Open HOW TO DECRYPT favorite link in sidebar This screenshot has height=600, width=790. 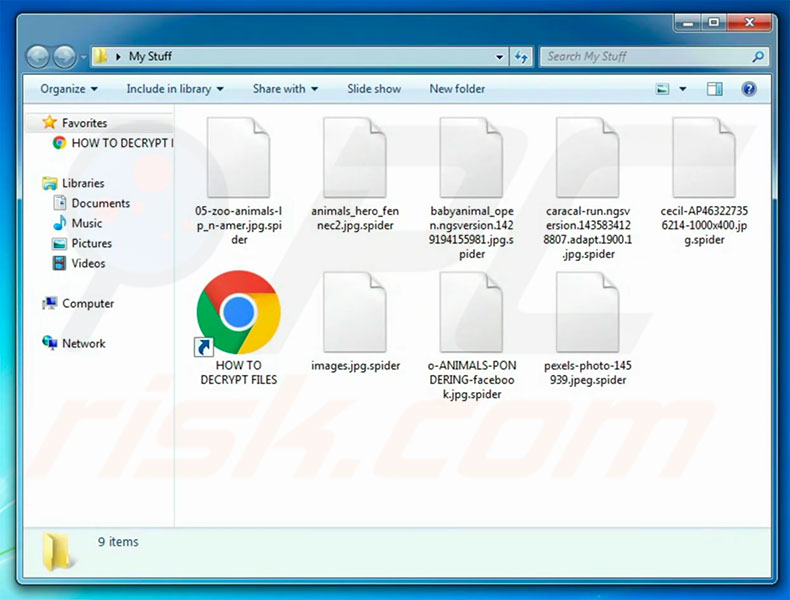click(x=120, y=143)
